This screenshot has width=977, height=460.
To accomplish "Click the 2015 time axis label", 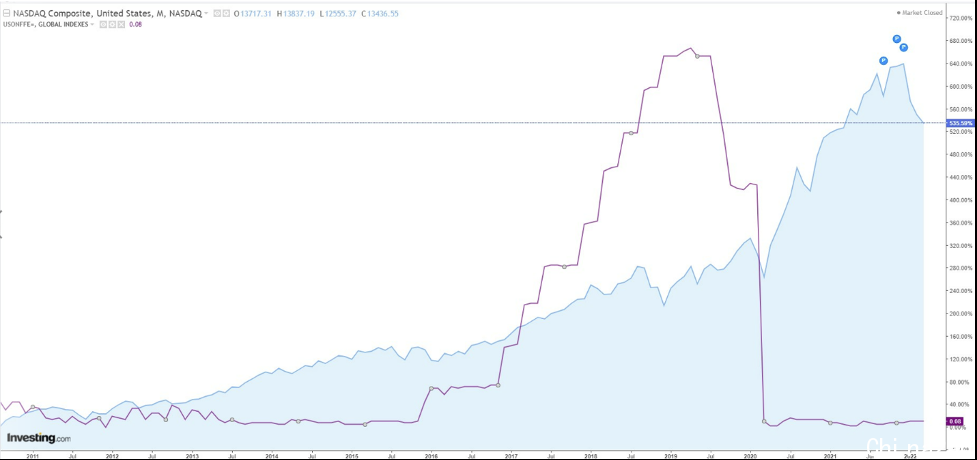I will coord(352,456).
